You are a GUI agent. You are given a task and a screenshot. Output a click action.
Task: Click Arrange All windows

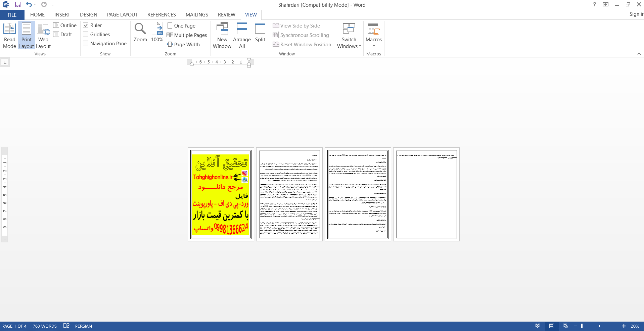tap(242, 36)
